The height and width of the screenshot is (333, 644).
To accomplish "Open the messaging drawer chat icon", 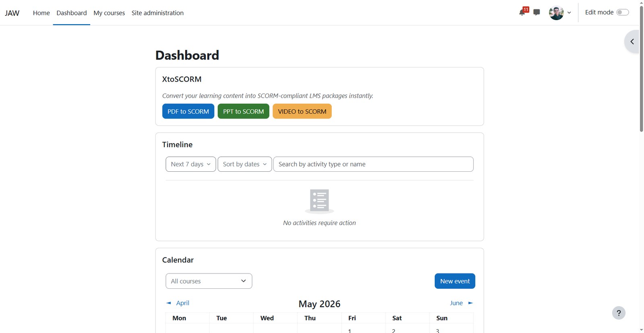I will [537, 12].
